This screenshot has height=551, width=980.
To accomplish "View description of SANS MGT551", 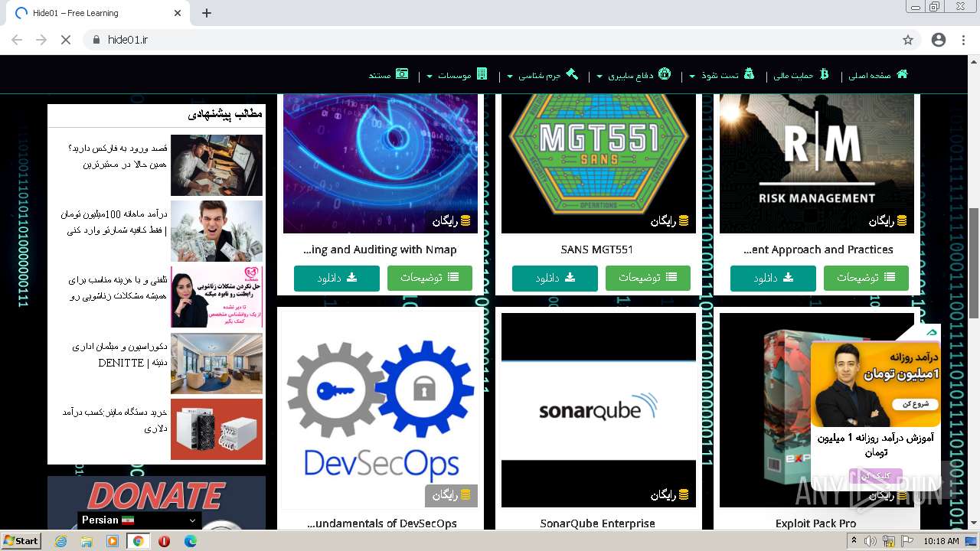I will (648, 278).
